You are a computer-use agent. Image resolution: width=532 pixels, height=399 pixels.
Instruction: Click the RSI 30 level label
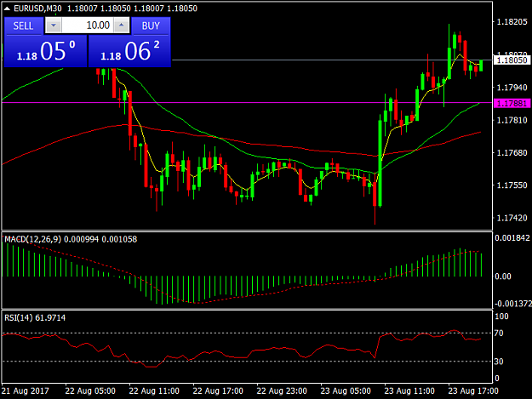[499, 362]
